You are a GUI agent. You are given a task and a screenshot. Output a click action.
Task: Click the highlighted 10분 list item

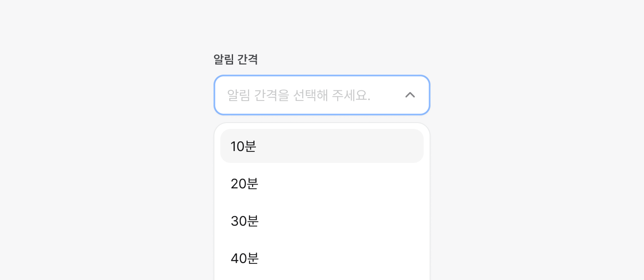click(x=322, y=146)
